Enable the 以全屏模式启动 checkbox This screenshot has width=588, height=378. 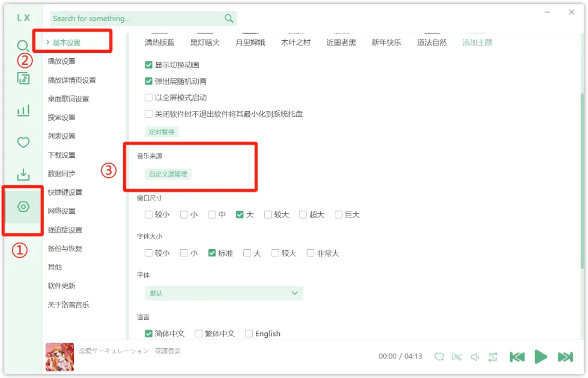coord(149,98)
